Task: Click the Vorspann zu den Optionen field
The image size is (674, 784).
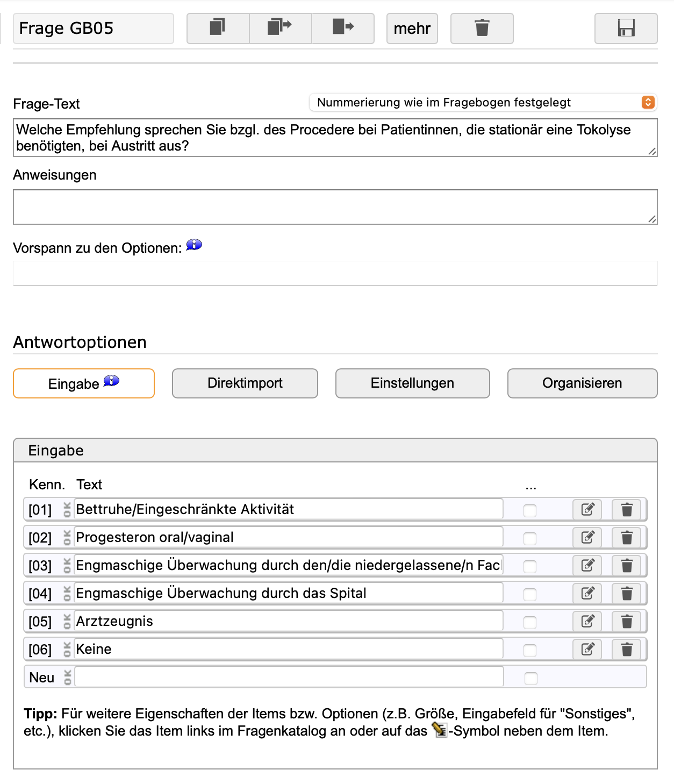Action: [335, 273]
